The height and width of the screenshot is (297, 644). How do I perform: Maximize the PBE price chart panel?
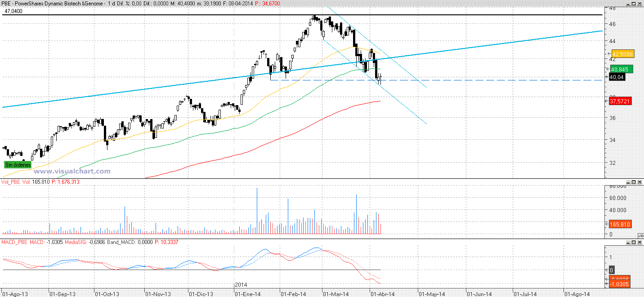[x=634, y=4]
